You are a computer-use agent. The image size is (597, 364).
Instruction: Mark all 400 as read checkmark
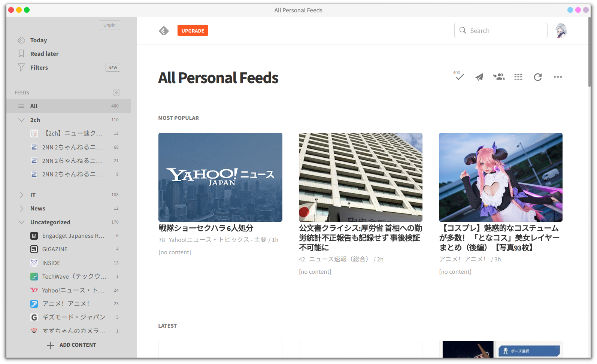459,76
